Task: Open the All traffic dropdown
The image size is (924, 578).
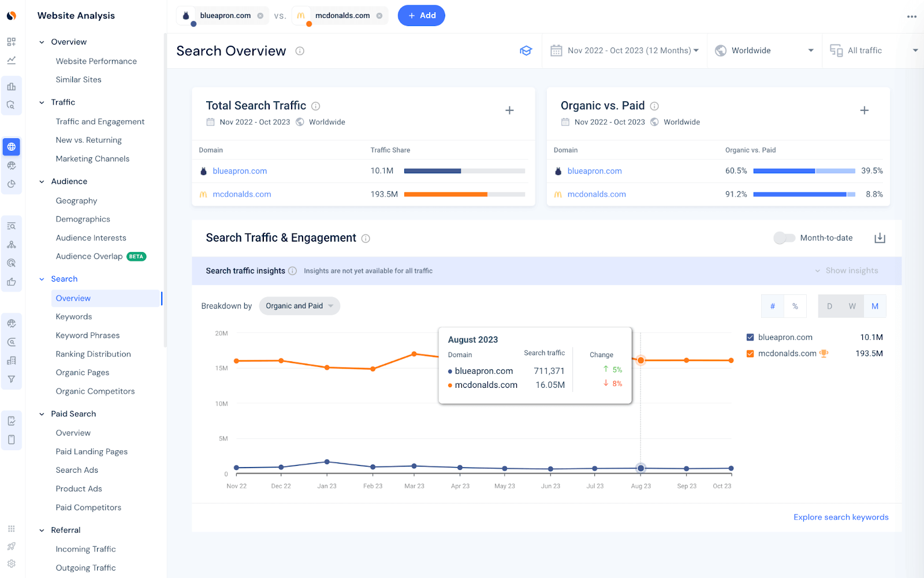Action: point(873,51)
